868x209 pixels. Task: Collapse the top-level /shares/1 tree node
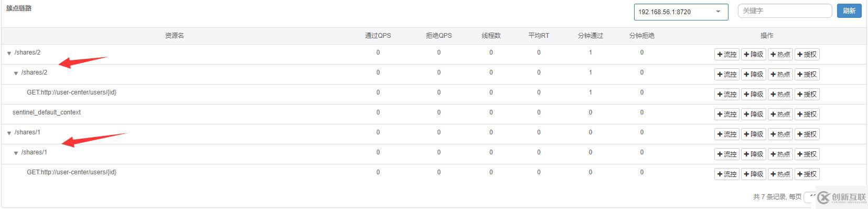[x=9, y=133]
